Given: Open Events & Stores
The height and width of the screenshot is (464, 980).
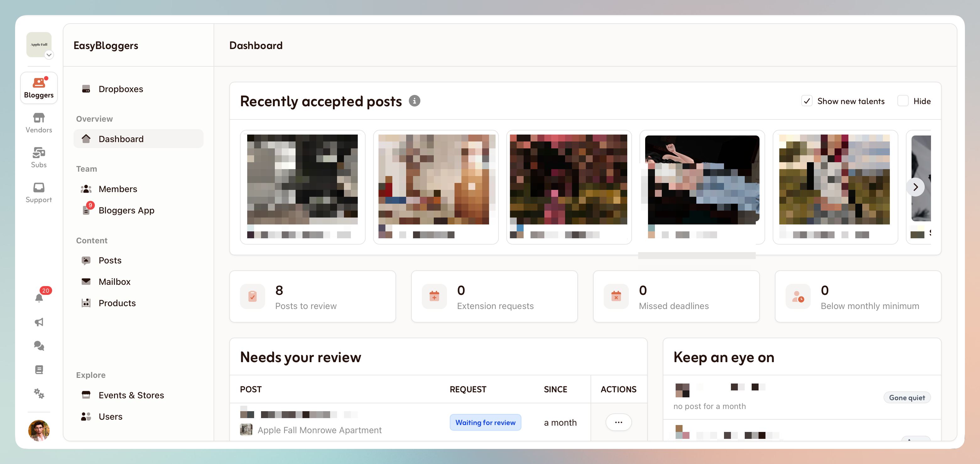Looking at the screenshot, I should coord(139,395).
